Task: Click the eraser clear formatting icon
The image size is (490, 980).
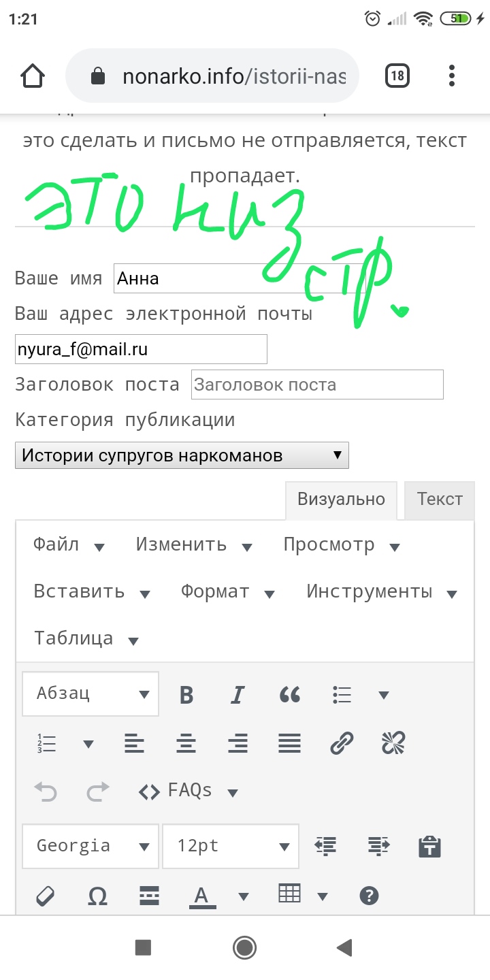Action: pyautogui.click(x=45, y=896)
